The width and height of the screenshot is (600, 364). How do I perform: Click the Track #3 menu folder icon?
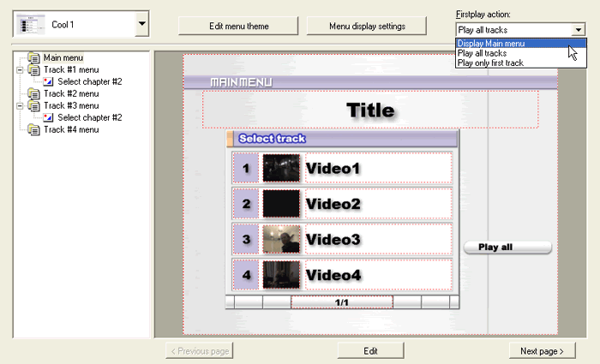[x=33, y=106]
